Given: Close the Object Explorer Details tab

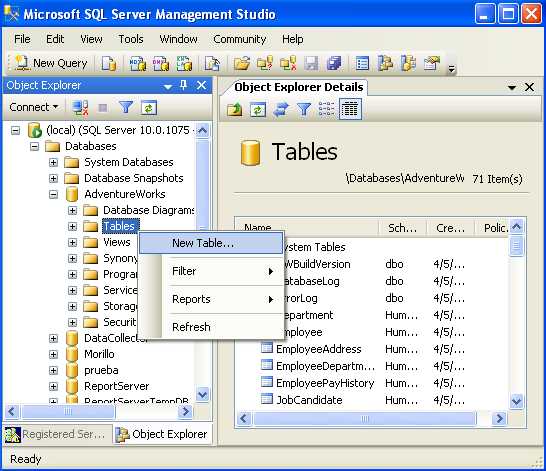Looking at the screenshot, I should click(x=529, y=87).
